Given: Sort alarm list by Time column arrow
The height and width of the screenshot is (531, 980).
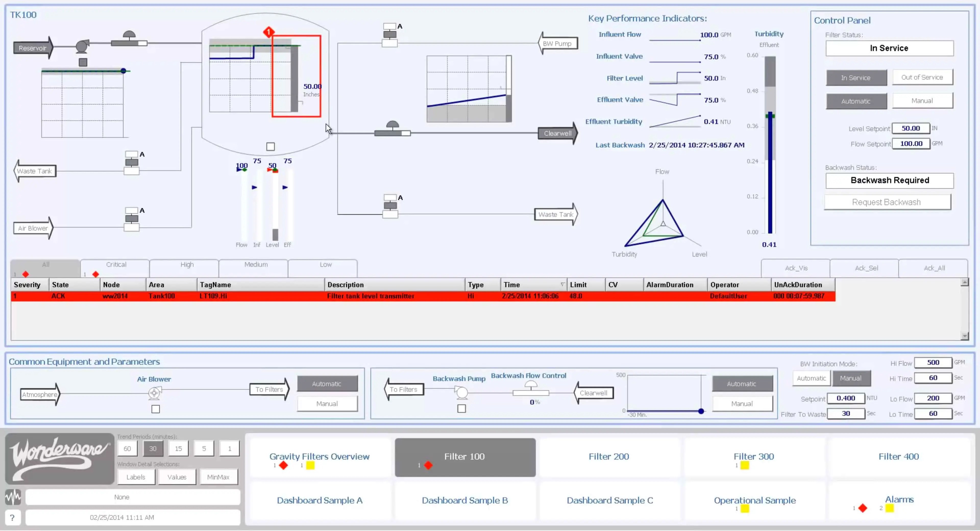Looking at the screenshot, I should [x=562, y=285].
